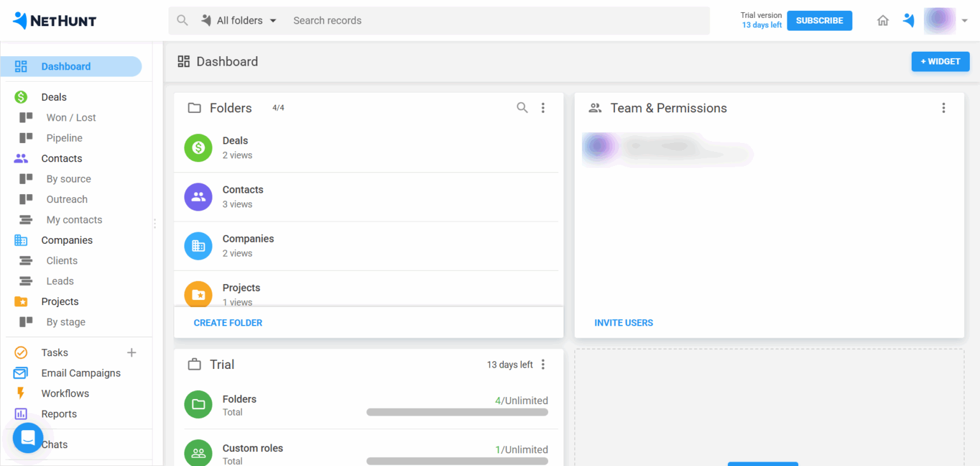The width and height of the screenshot is (980, 466).
Task: Click the Email Campaigns envelope icon
Action: click(21, 373)
